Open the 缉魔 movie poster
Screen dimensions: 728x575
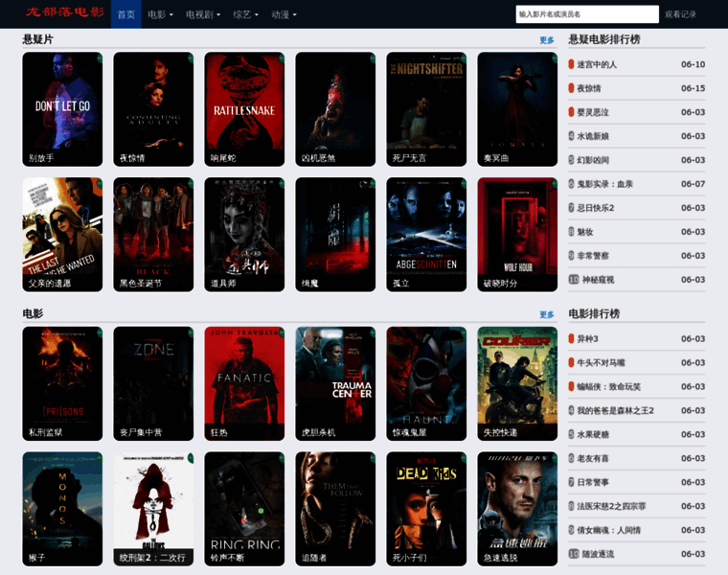tap(335, 235)
